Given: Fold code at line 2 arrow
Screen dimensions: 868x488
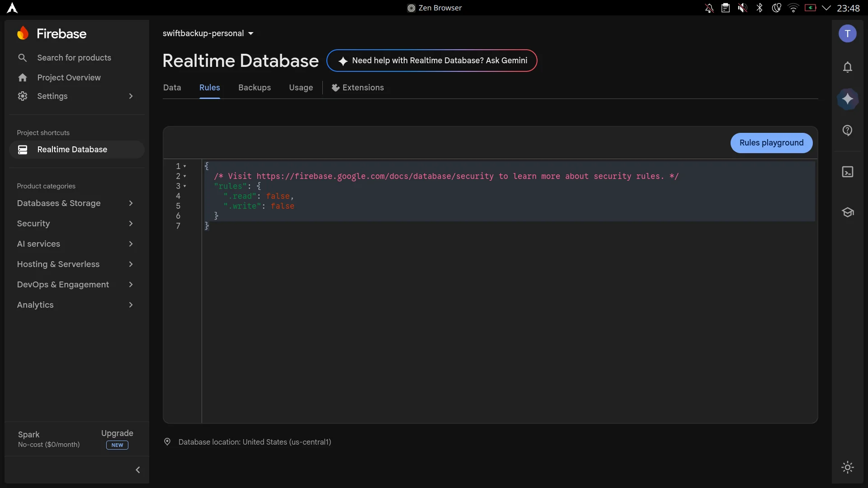Looking at the screenshot, I should 184,176.
